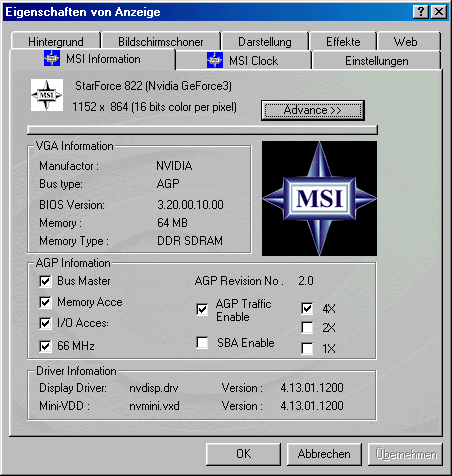The width and height of the screenshot is (452, 476).
Task: Click the Übernehmen button
Action: point(405,454)
